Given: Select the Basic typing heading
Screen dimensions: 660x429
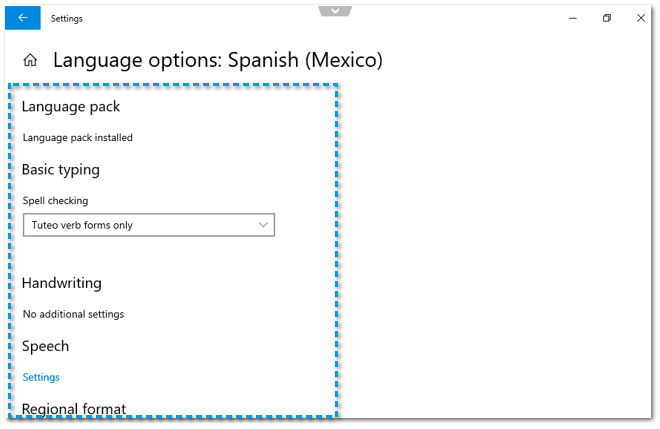Looking at the screenshot, I should coord(61,169).
